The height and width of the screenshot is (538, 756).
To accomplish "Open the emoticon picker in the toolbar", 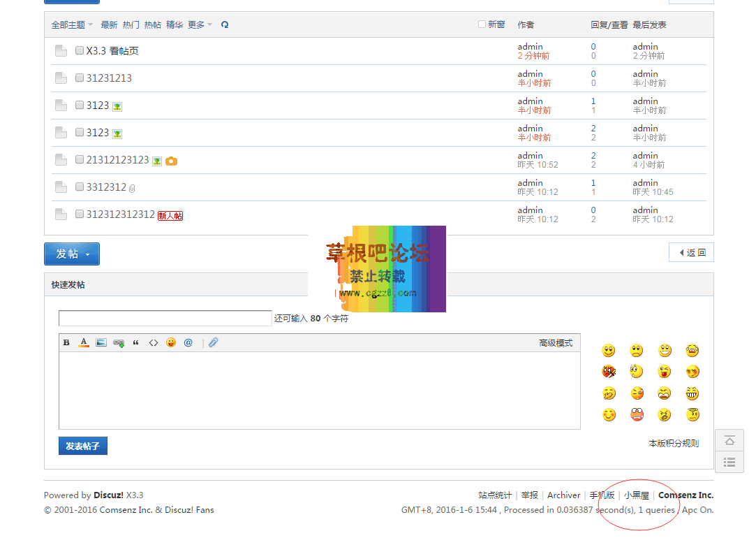I will click(x=171, y=342).
